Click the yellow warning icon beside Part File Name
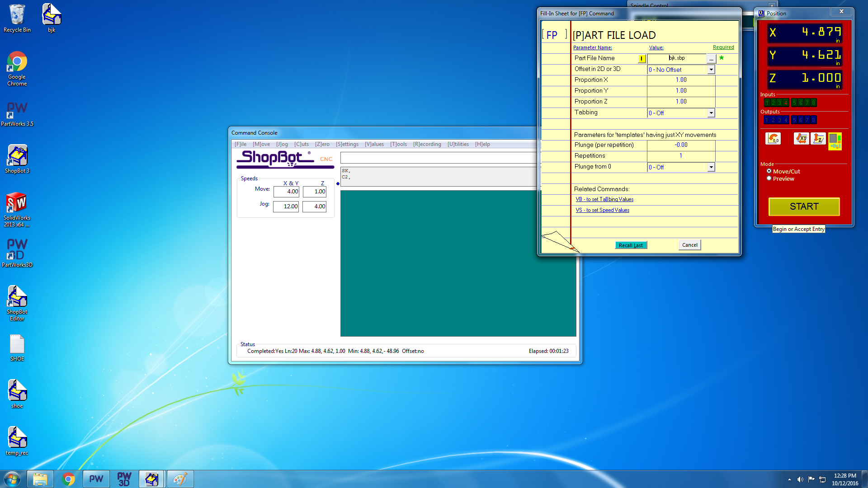This screenshot has width=868, height=488. pos(642,59)
